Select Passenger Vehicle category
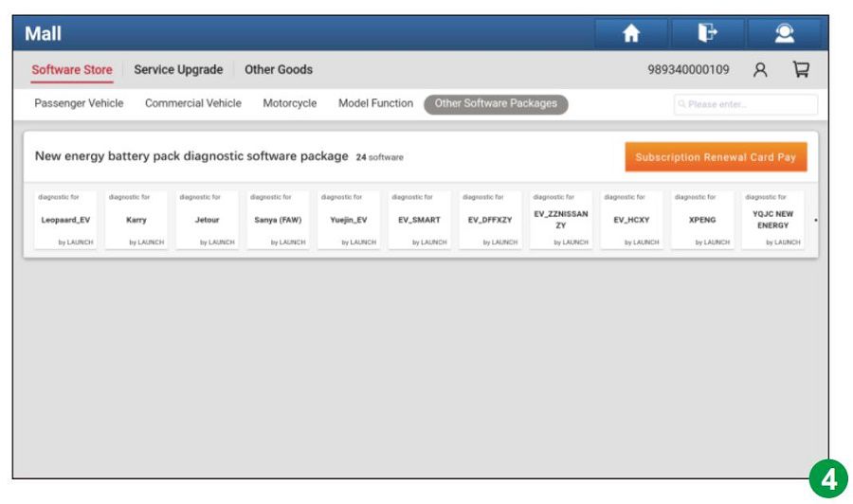The image size is (853, 504). [x=79, y=104]
